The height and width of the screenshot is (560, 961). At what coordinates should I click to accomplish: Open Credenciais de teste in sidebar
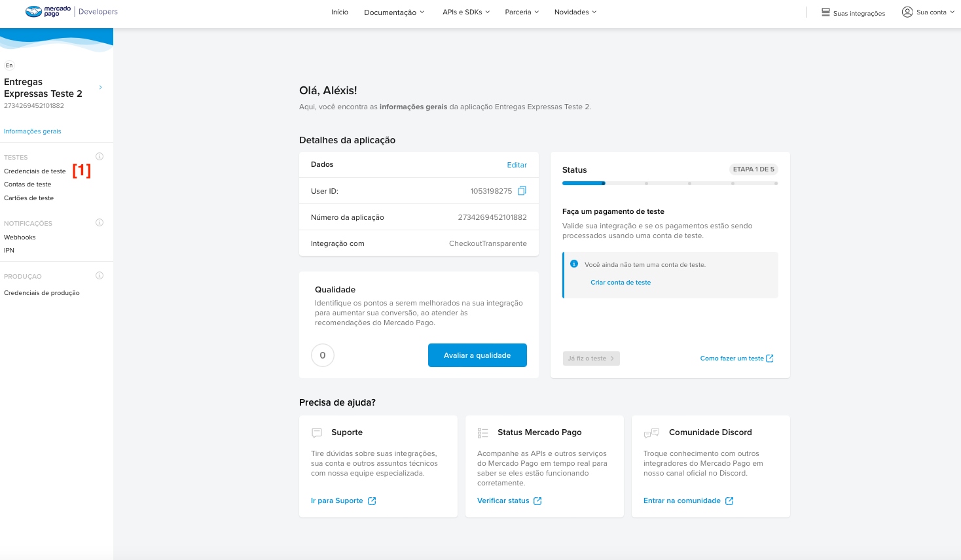click(35, 171)
